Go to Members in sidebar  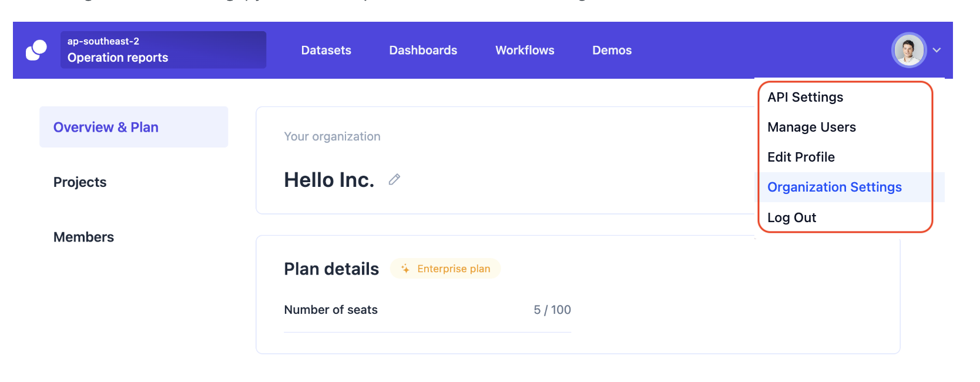coord(83,237)
